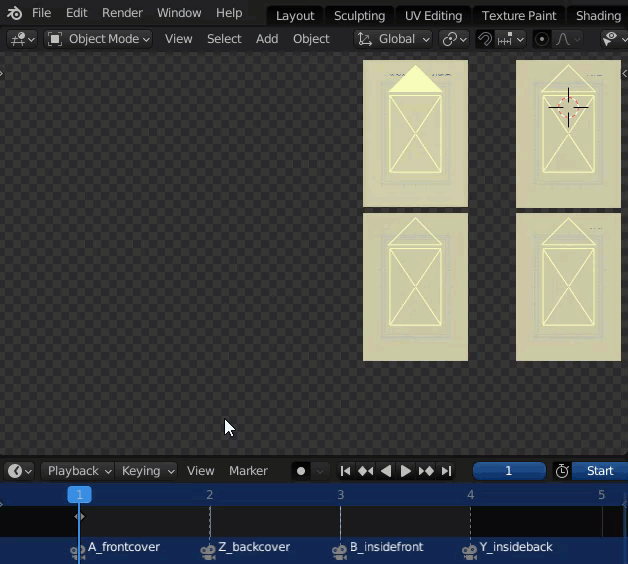Click frame 3 on the timeline ruler
628x564 pixels.
(340, 495)
